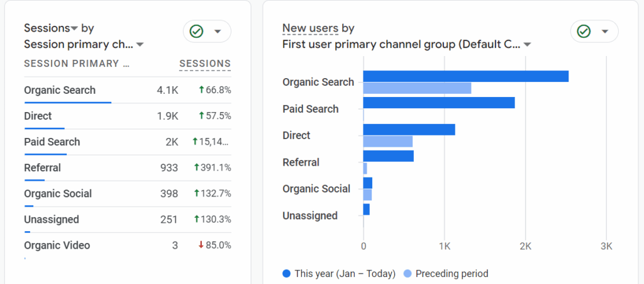Screen dimensions: 644x284
Task: Open the New users card status dropdown arrow
Action: (x=605, y=31)
